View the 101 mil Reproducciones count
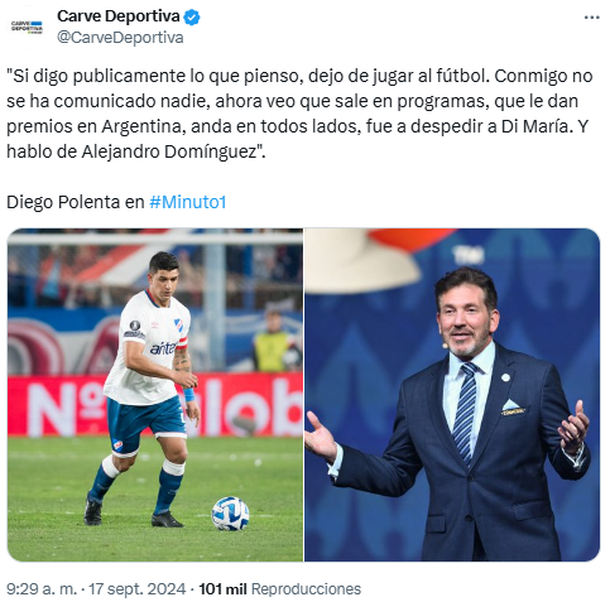The image size is (610, 602). [280, 589]
